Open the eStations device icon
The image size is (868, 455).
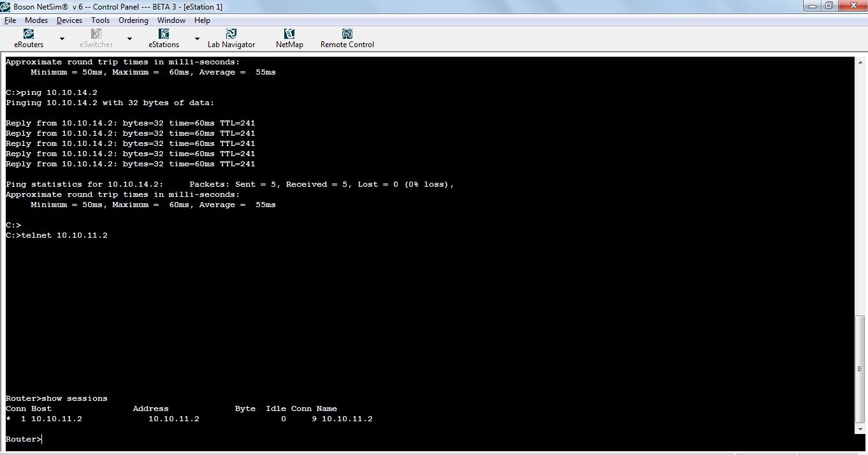click(163, 36)
